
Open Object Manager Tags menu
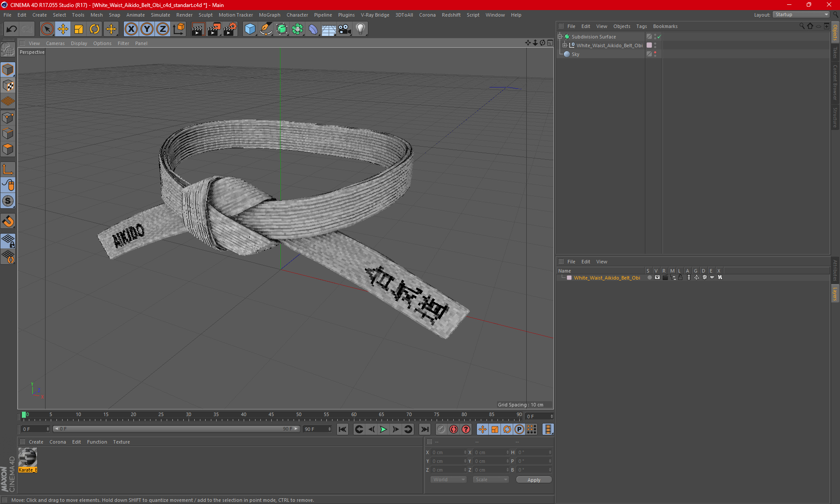641,26
